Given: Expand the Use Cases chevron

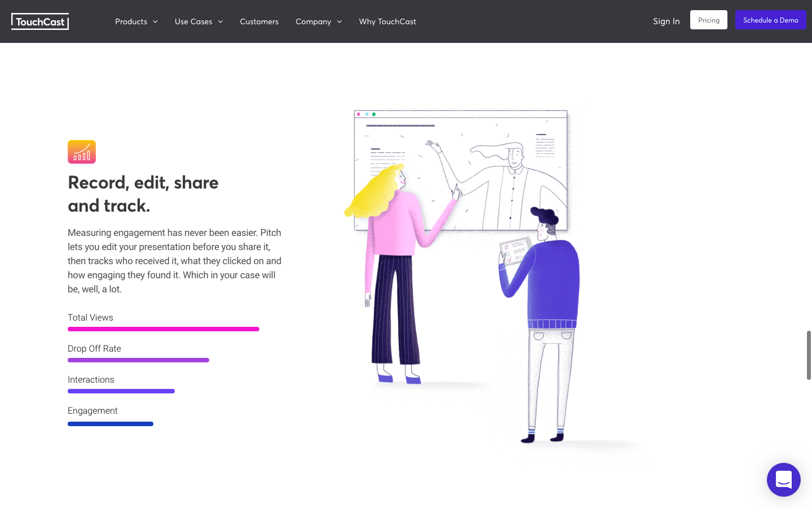Looking at the screenshot, I should click(x=220, y=21).
